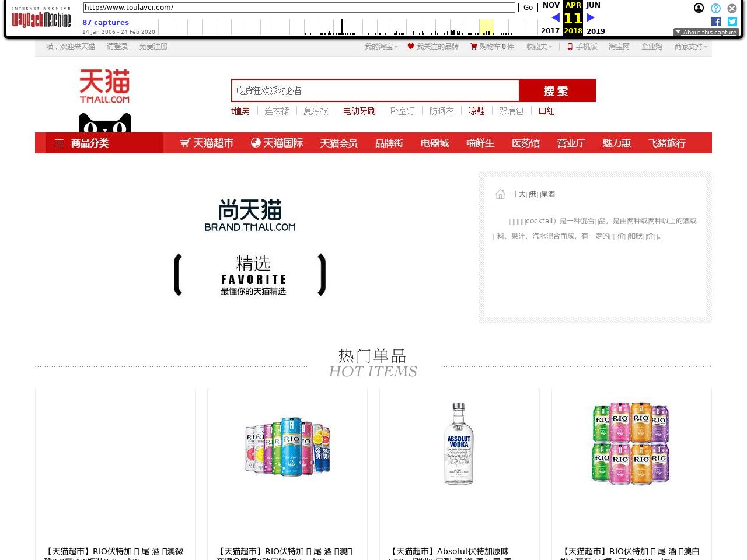Open the Wayback user account icon
The width and height of the screenshot is (747, 560).
pyautogui.click(x=699, y=8)
